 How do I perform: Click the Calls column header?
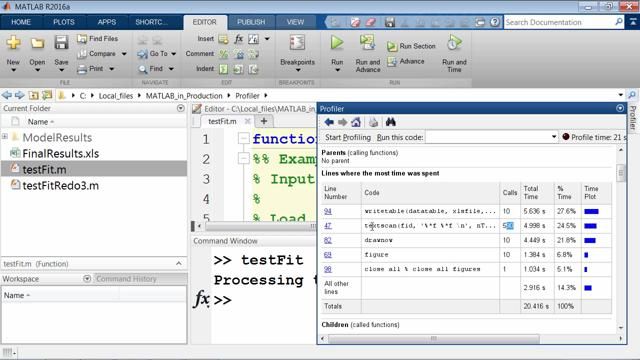tap(510, 193)
